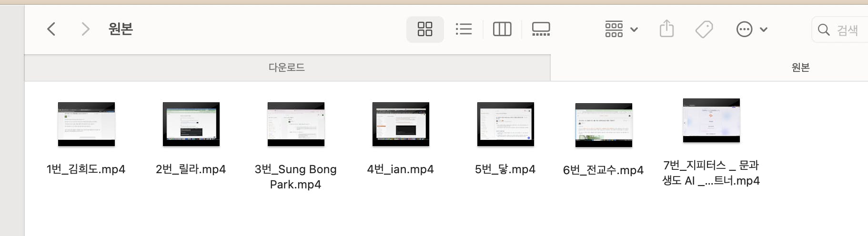Select the 2번_릴라.mp4 video file
This screenshot has width=868, height=236.
click(x=191, y=124)
